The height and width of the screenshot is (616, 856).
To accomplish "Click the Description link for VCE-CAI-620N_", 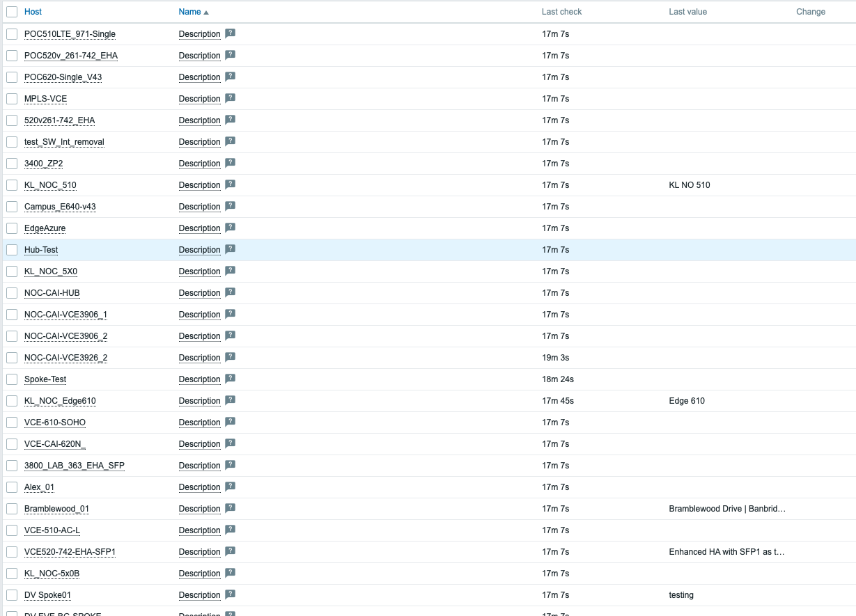I will pos(199,444).
